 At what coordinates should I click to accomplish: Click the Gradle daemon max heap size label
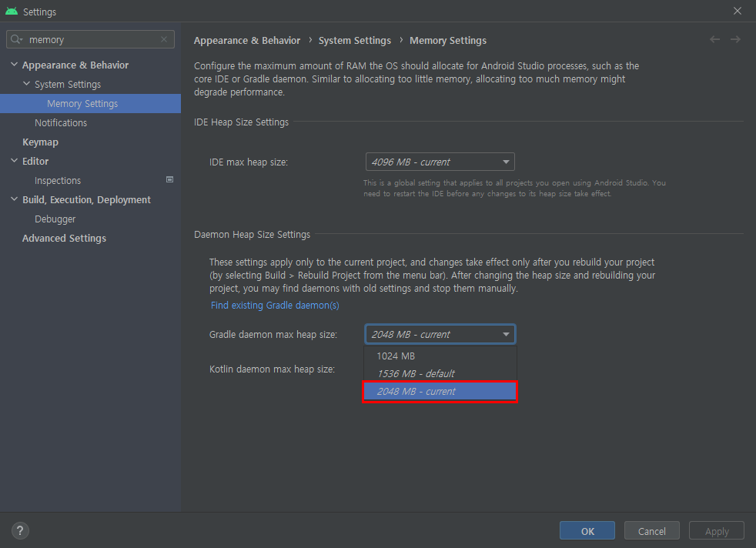(273, 335)
